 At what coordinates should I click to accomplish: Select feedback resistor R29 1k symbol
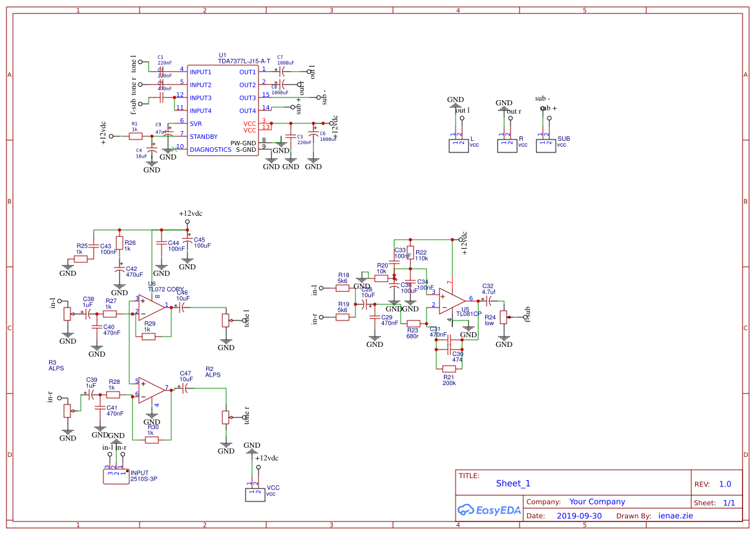pyautogui.click(x=149, y=337)
